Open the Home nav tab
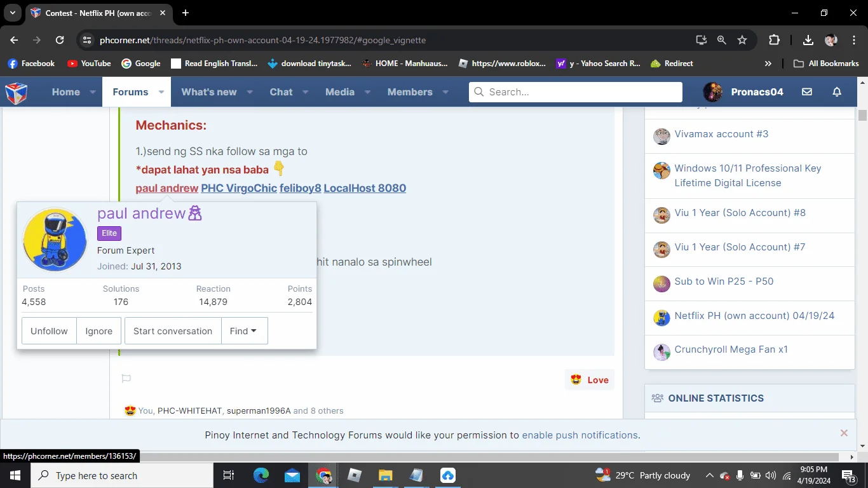Viewport: 868px width, 488px height. [66, 92]
